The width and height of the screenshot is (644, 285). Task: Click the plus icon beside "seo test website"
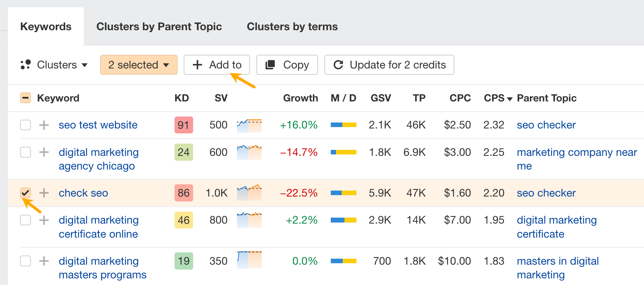coord(44,125)
